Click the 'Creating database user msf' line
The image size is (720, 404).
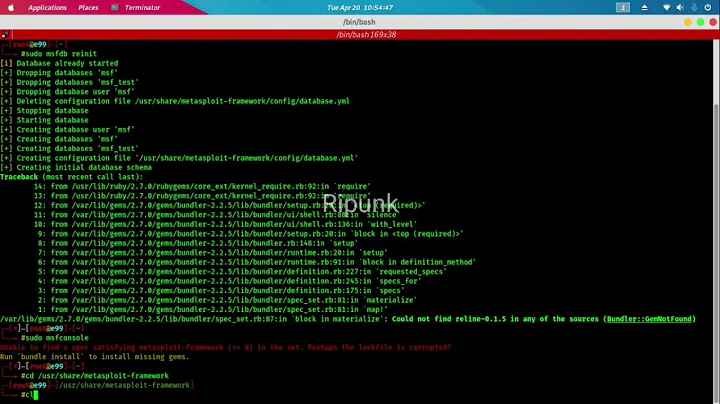68,129
